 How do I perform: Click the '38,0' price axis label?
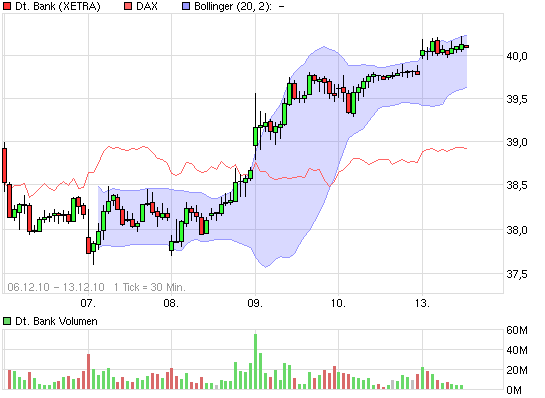(517, 230)
